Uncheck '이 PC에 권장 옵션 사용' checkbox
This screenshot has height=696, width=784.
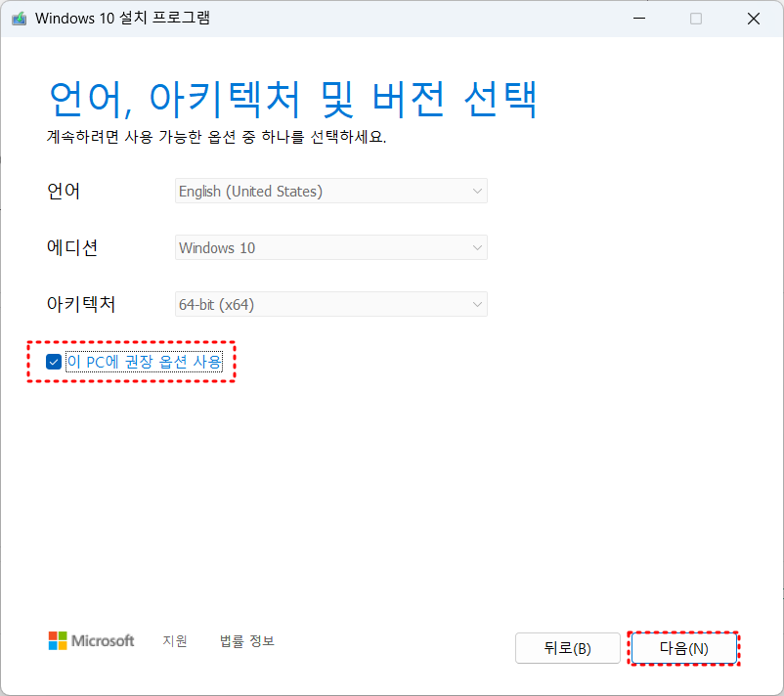pyautogui.click(x=54, y=362)
